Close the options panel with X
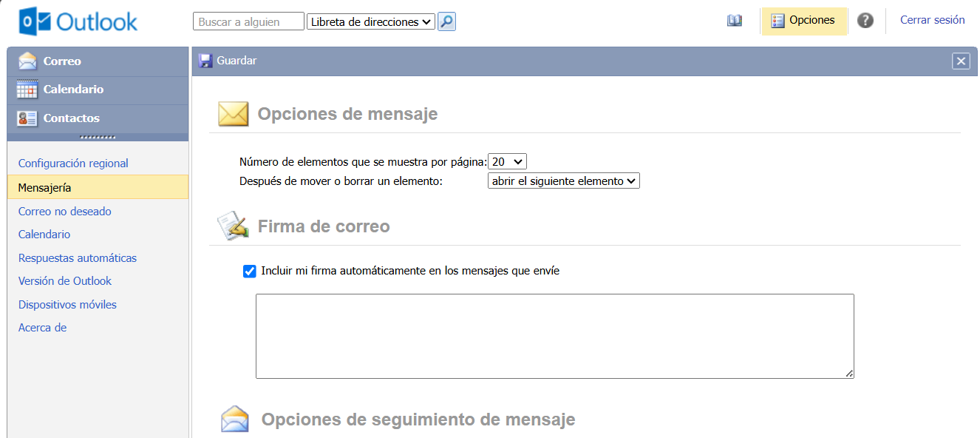This screenshot has height=438, width=980. tap(961, 61)
